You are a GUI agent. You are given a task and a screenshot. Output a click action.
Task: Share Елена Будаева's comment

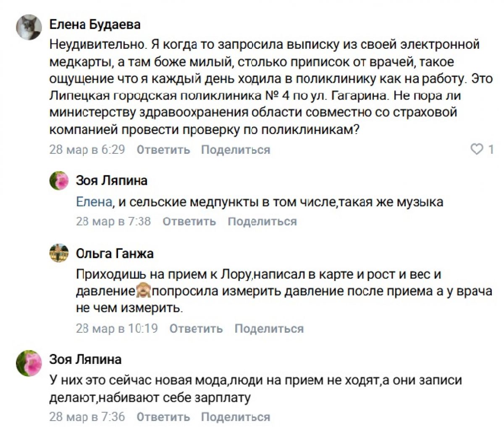(x=235, y=150)
